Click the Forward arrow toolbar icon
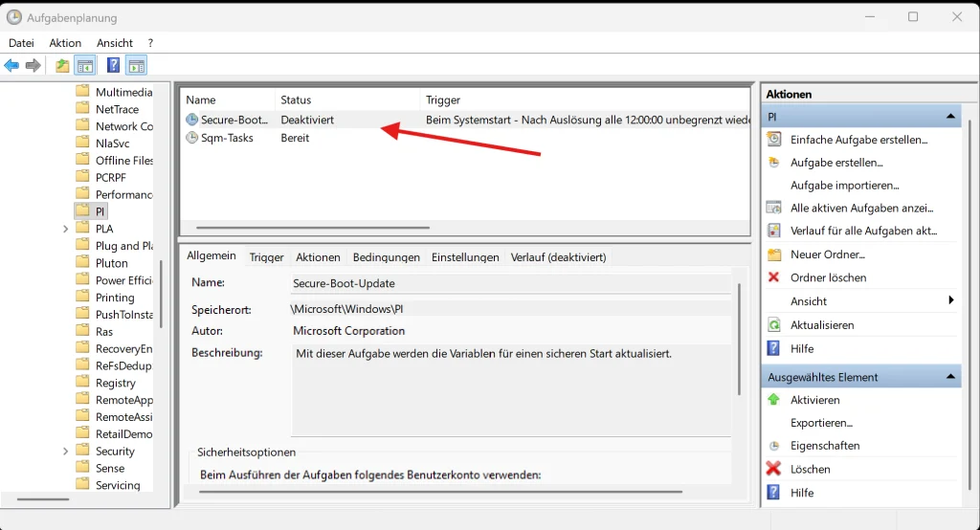Viewport: 980px width, 530px height. click(x=33, y=65)
